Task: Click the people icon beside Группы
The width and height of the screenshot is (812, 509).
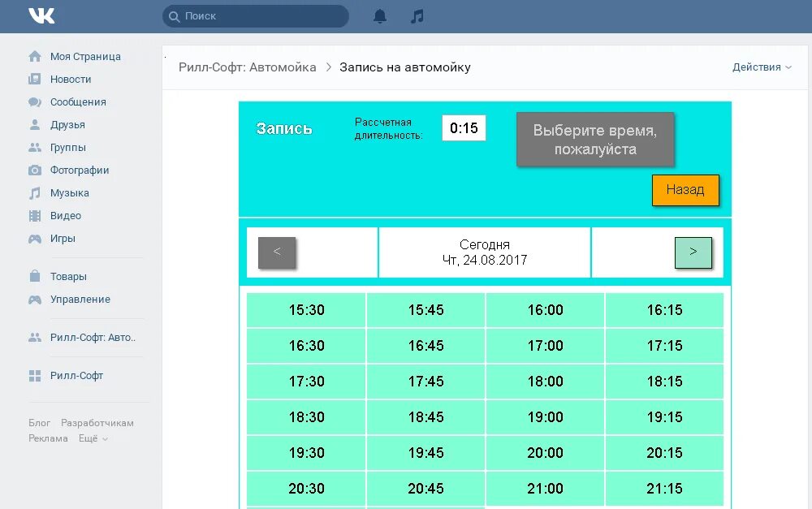Action: coord(35,148)
